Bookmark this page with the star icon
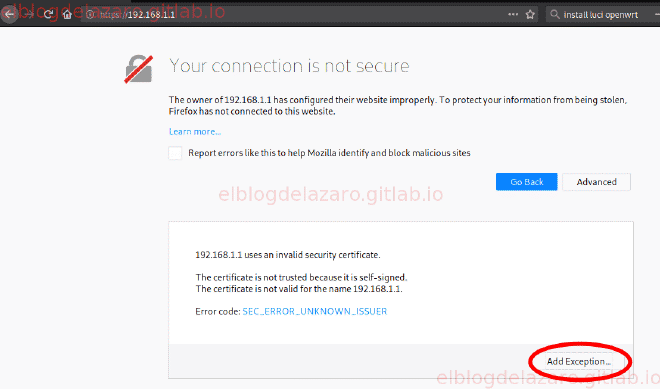Image resolution: width=660 pixels, height=389 pixels. (530, 14)
